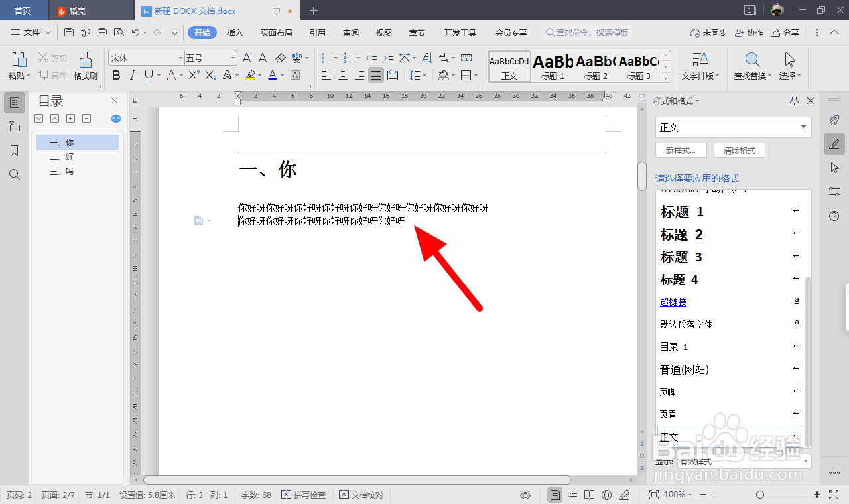This screenshot has width=849, height=504.
Task: Open the 显示 有效样式 dropdown
Action: pyautogui.click(x=744, y=461)
